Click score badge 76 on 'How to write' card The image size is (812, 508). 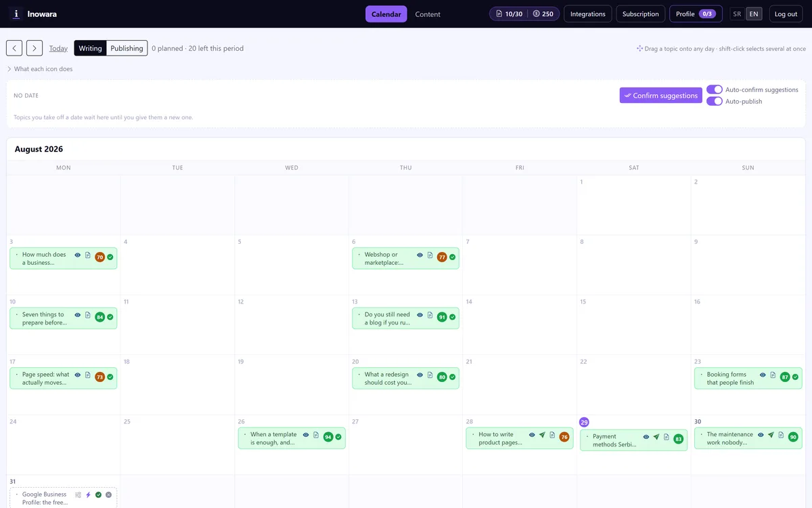coord(564,437)
